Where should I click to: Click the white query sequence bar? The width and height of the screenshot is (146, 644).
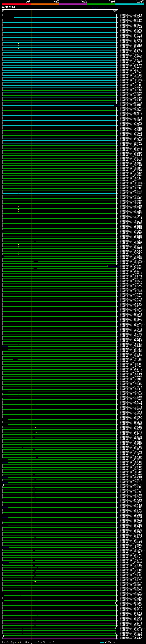click(x=60, y=9)
